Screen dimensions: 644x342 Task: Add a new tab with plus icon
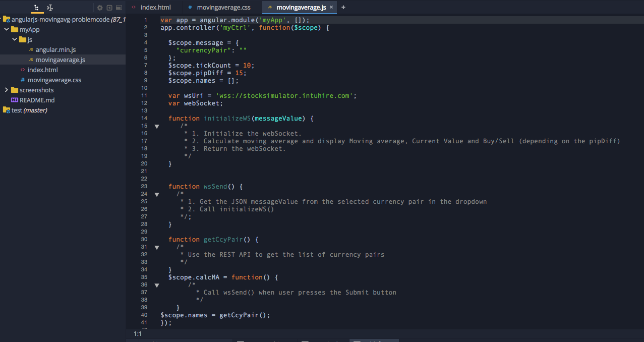(343, 8)
